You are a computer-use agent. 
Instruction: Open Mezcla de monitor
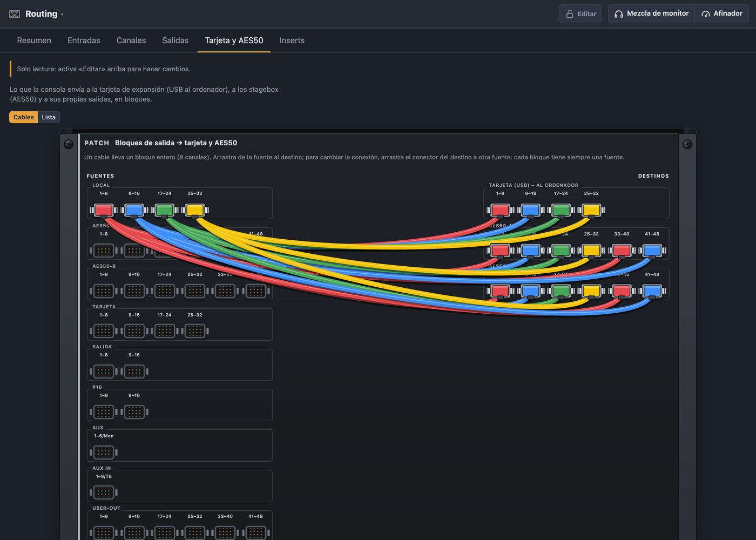click(x=652, y=13)
